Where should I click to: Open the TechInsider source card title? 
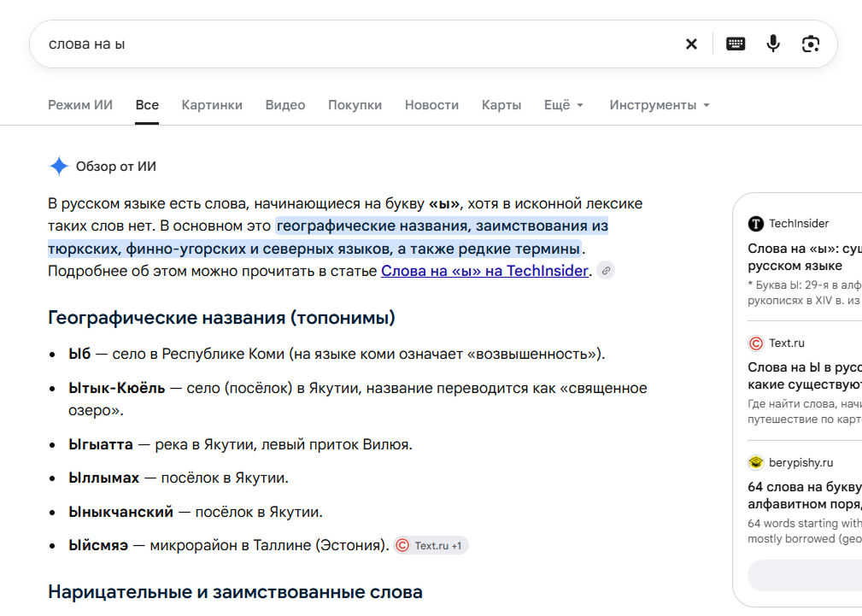(x=805, y=257)
